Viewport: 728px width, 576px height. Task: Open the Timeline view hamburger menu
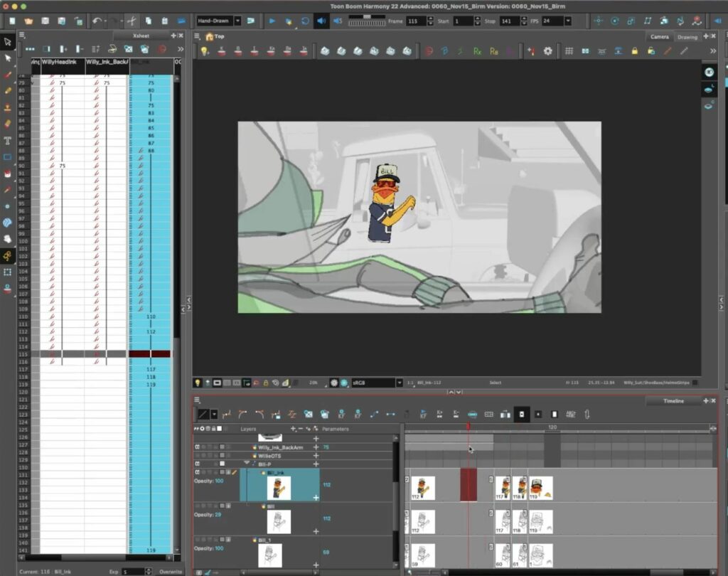point(197,400)
